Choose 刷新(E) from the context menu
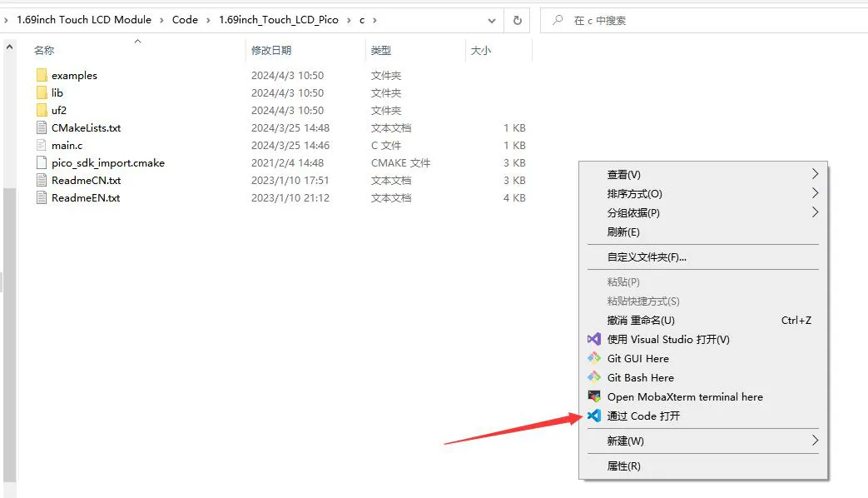This screenshot has width=868, height=498. pyautogui.click(x=703, y=232)
